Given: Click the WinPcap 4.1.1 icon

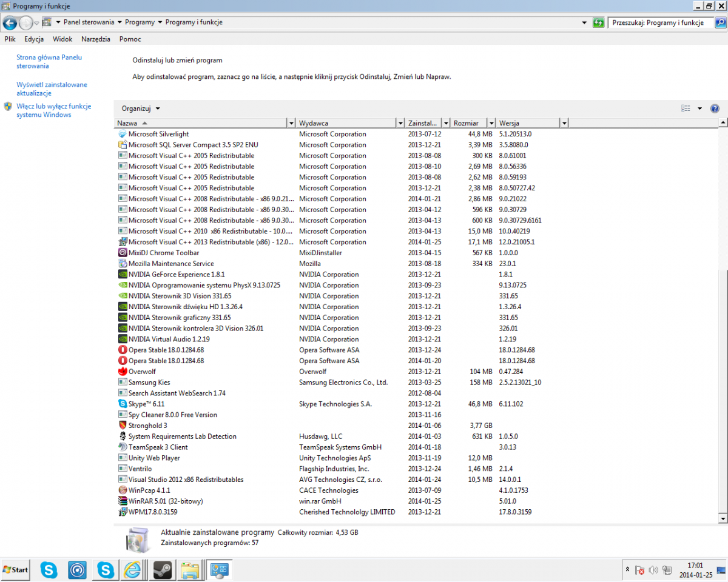Looking at the screenshot, I should (x=122, y=490).
